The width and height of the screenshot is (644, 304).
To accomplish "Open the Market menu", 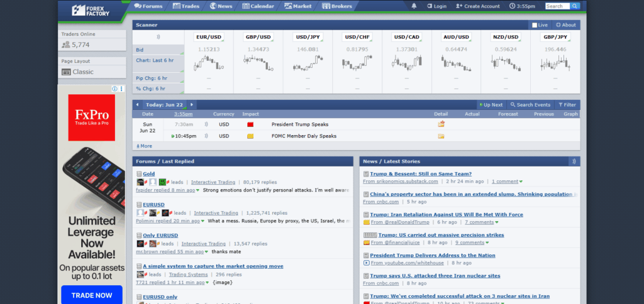I will point(297,6).
